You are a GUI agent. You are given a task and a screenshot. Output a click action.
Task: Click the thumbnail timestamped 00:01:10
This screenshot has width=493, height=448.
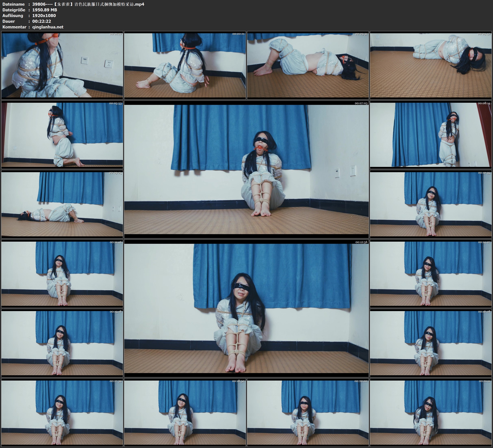click(x=62, y=65)
